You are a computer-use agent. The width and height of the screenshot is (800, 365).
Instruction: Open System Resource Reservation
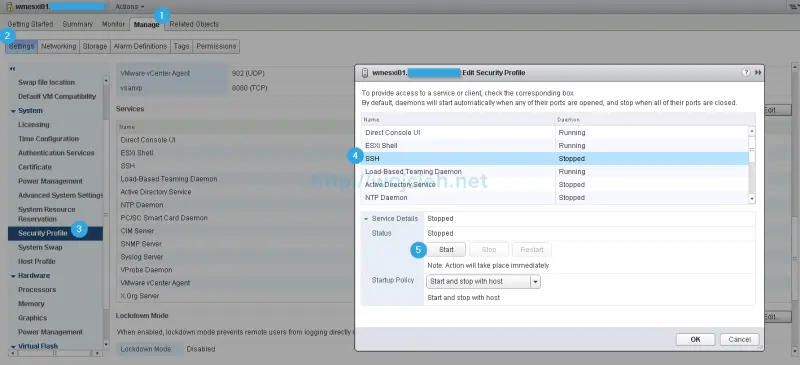coord(46,214)
